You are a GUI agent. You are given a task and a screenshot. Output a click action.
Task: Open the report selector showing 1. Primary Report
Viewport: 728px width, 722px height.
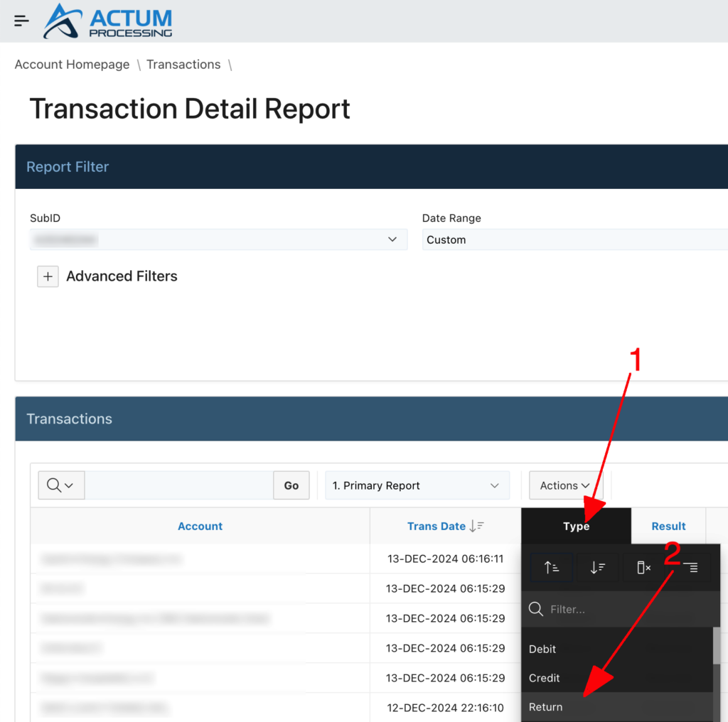[417, 485]
